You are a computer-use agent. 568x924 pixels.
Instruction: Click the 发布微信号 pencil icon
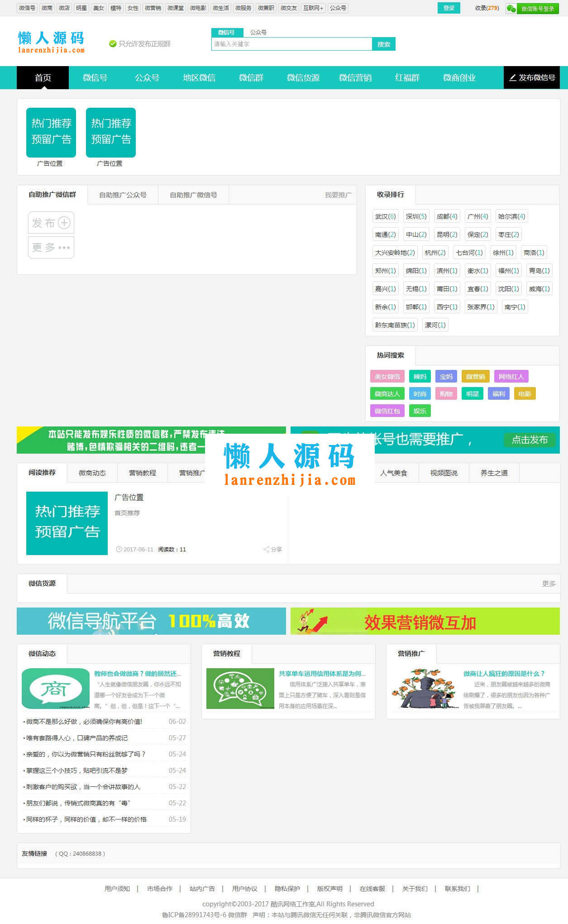click(x=513, y=78)
